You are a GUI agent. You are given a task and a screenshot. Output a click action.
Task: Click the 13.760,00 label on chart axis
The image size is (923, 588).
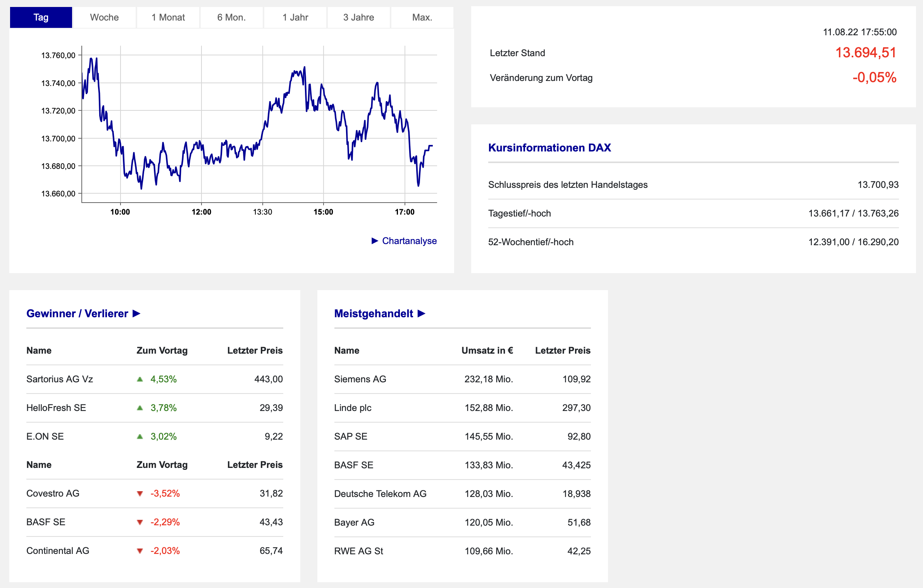click(59, 55)
